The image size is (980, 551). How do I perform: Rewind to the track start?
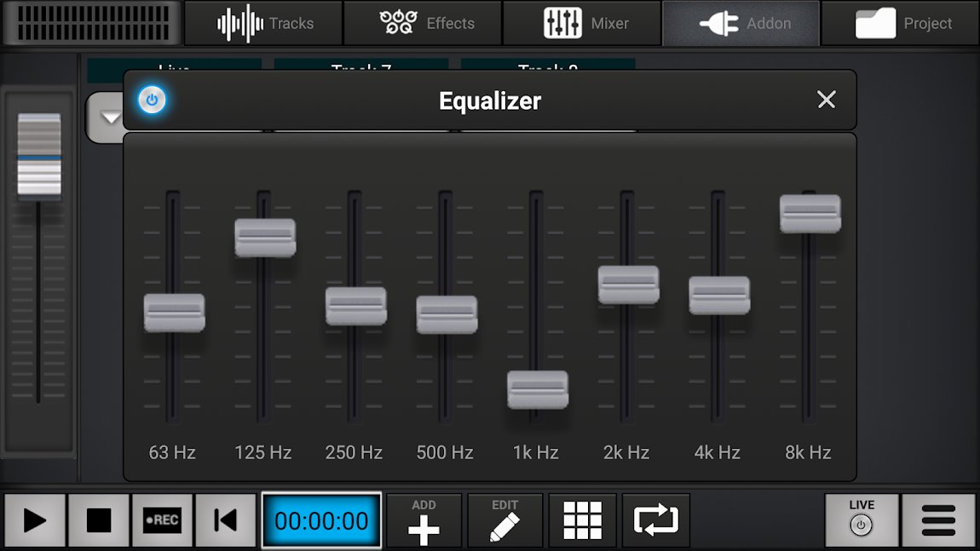point(225,519)
